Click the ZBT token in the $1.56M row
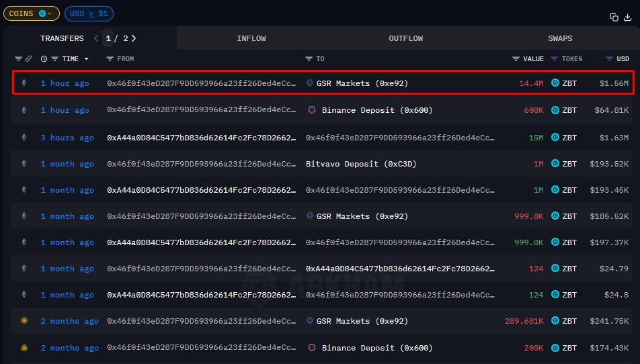The width and height of the screenshot is (640, 364). pyautogui.click(x=569, y=83)
